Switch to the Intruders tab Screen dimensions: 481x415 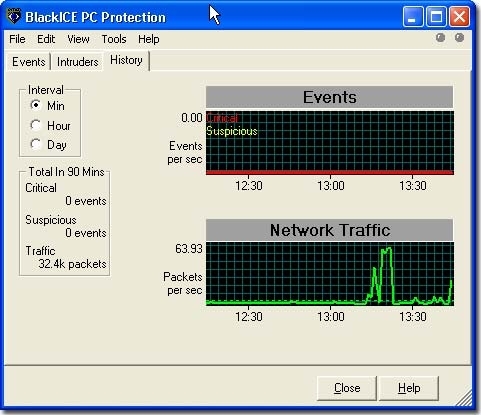(x=78, y=62)
